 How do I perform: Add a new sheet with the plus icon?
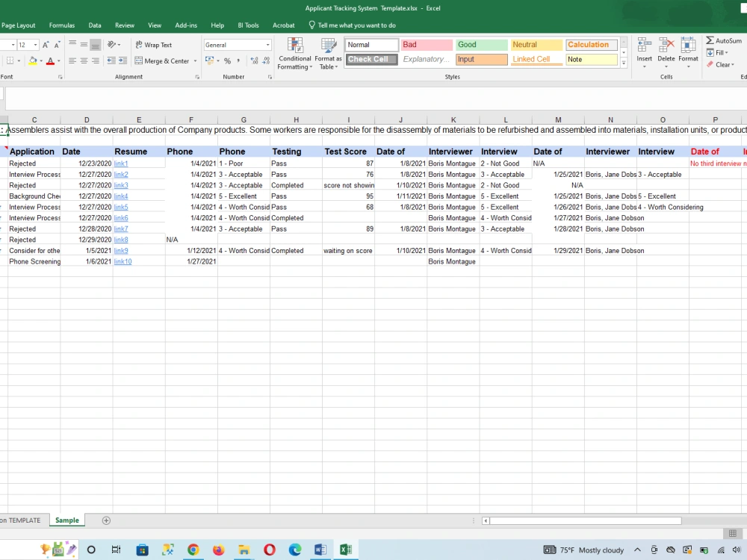106,520
